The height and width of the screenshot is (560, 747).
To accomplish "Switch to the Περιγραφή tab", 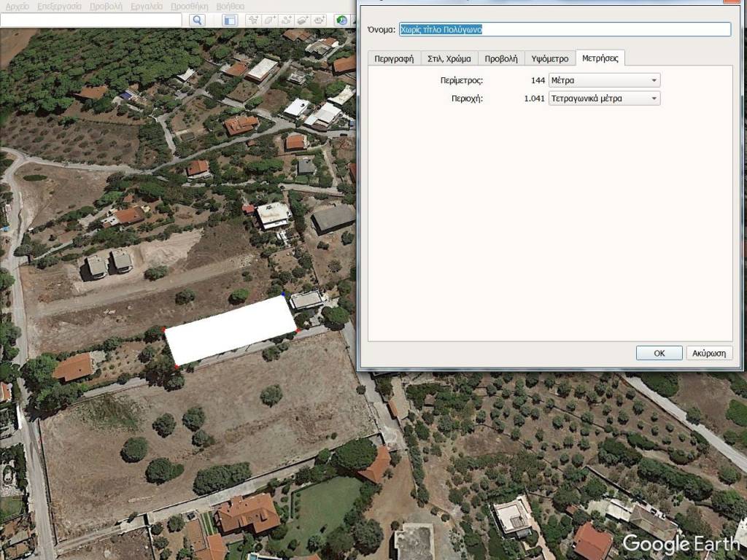I will click(x=394, y=59).
